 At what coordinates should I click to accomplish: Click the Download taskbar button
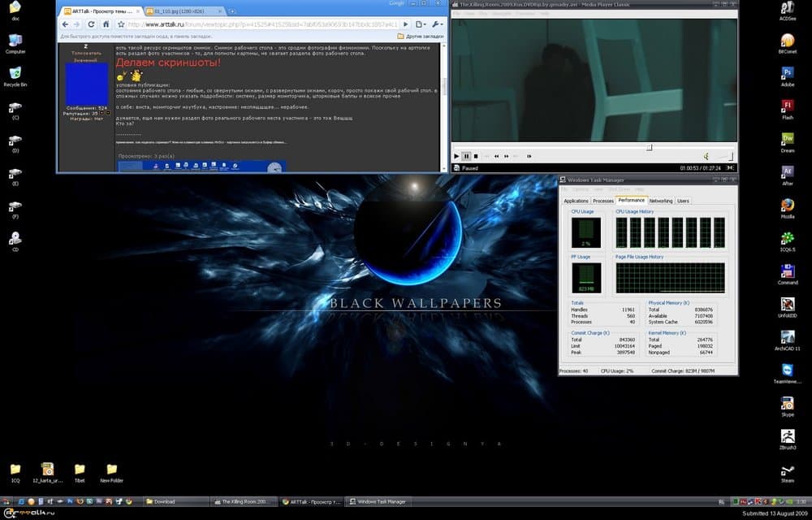click(x=175, y=501)
